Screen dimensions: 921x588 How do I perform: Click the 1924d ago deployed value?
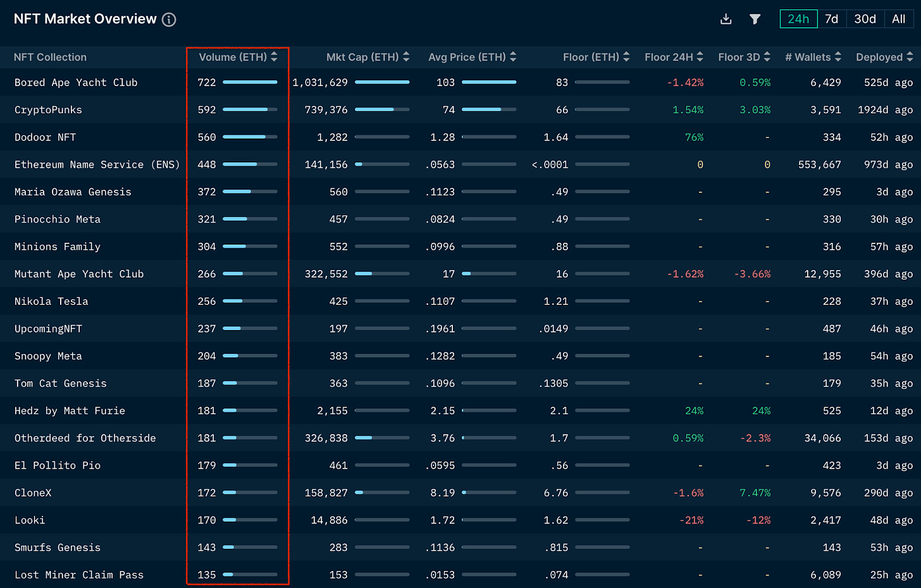(x=886, y=110)
